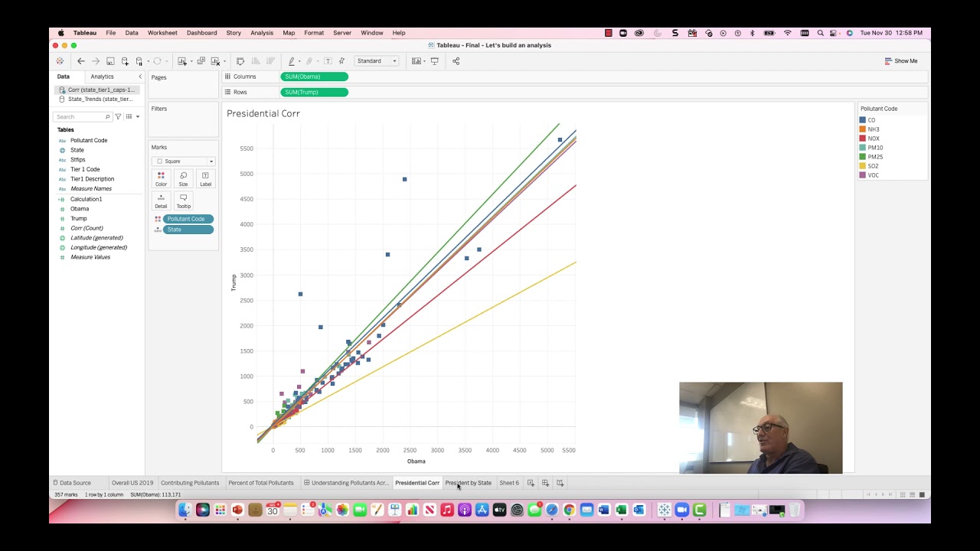Image resolution: width=980 pixels, height=551 pixels.
Task: Click the Save icon in toolbar
Action: [x=110, y=61]
